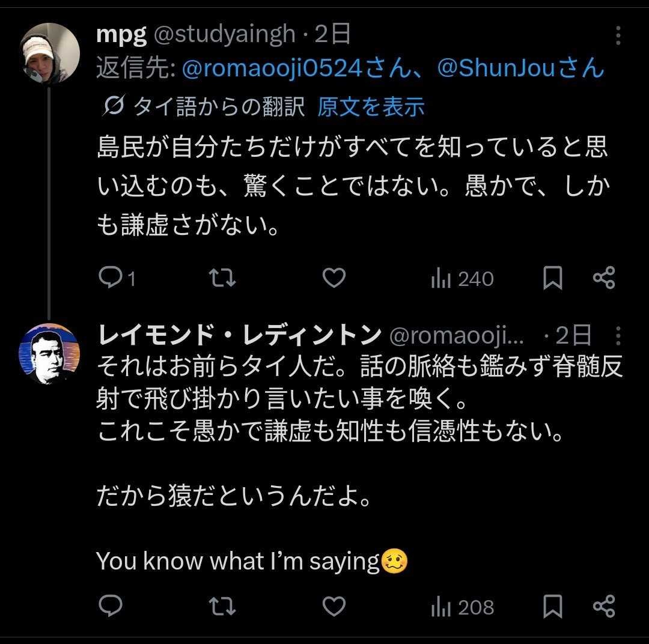Bookmark mpg's tweet
The width and height of the screenshot is (649, 644).
point(552,278)
